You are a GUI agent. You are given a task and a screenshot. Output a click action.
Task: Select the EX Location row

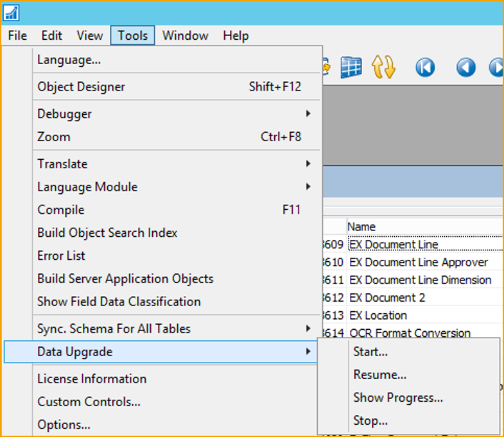[x=413, y=315]
